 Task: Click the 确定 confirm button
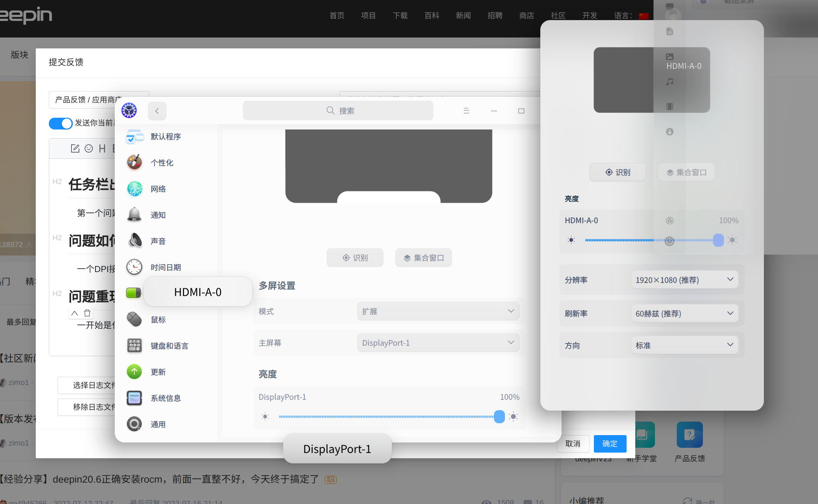click(x=610, y=443)
